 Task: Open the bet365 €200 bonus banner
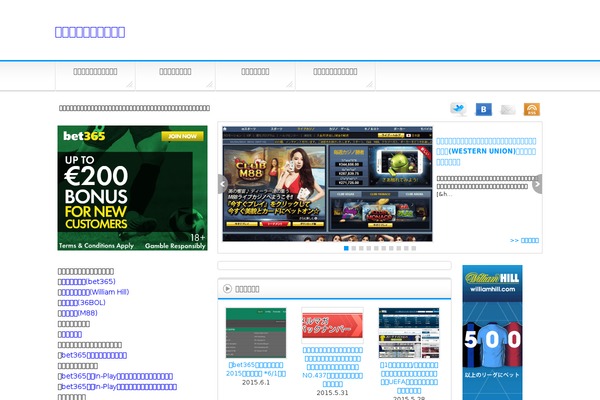(132, 188)
